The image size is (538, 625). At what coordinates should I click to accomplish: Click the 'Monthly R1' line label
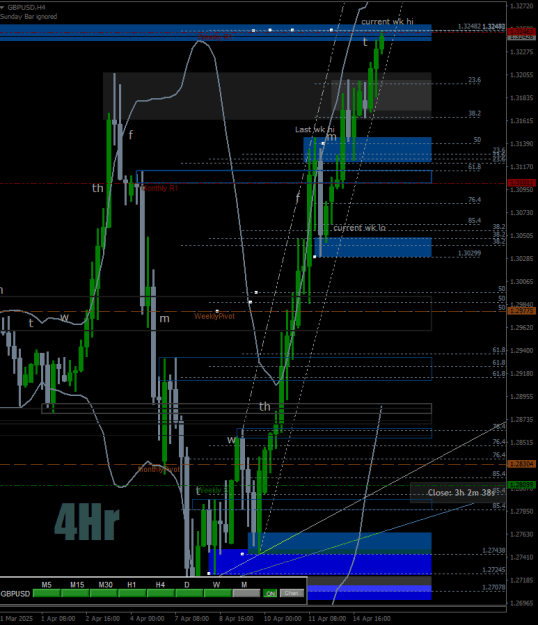tap(159, 188)
